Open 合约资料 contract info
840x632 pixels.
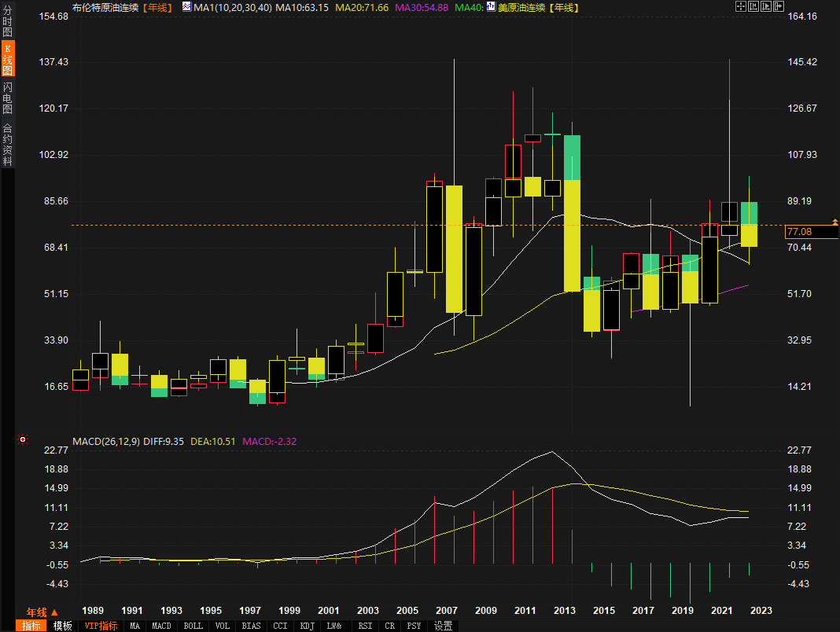[7, 144]
